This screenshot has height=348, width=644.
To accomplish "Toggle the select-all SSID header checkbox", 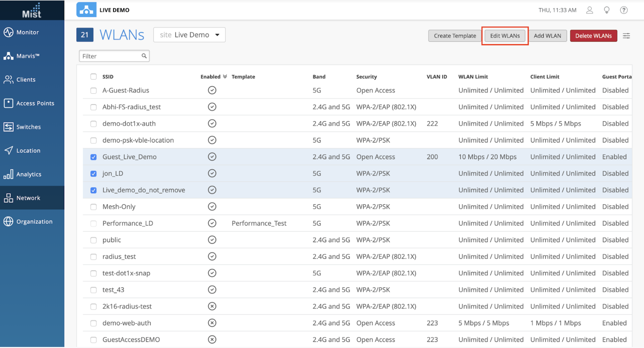I will (x=93, y=77).
